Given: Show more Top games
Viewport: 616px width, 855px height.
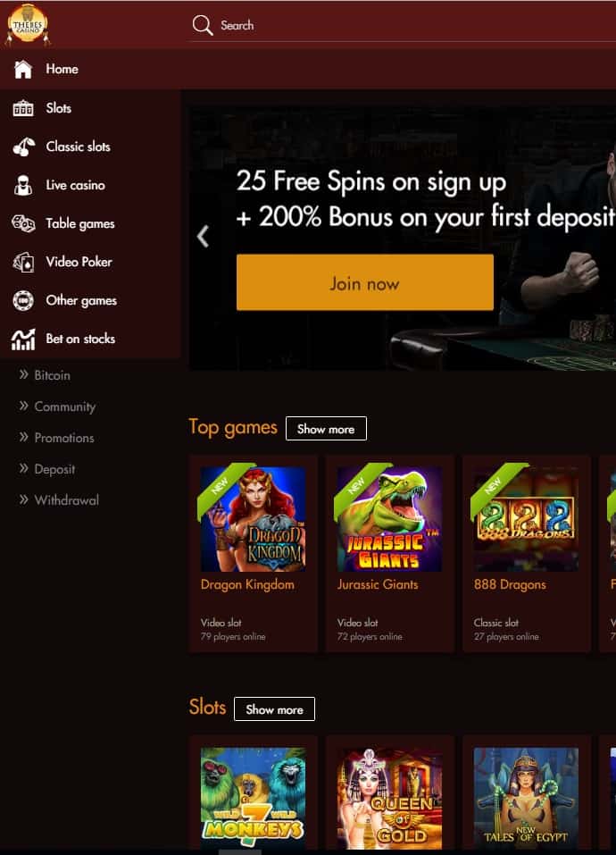Looking at the screenshot, I should point(326,429).
